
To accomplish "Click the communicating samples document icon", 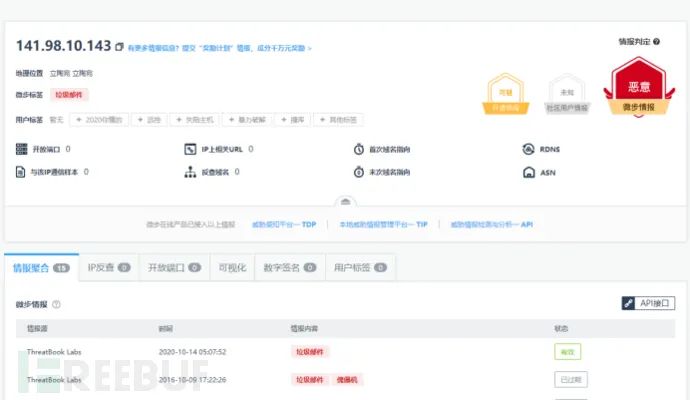I will coord(20,172).
